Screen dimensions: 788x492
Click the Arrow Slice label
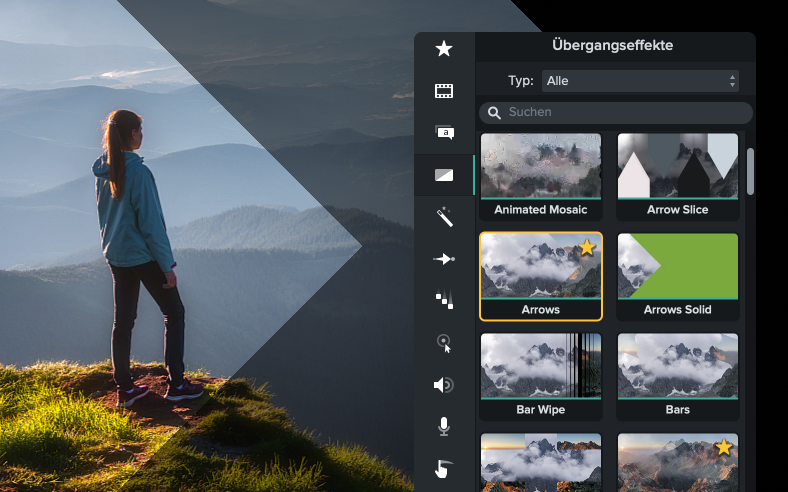[678, 210]
